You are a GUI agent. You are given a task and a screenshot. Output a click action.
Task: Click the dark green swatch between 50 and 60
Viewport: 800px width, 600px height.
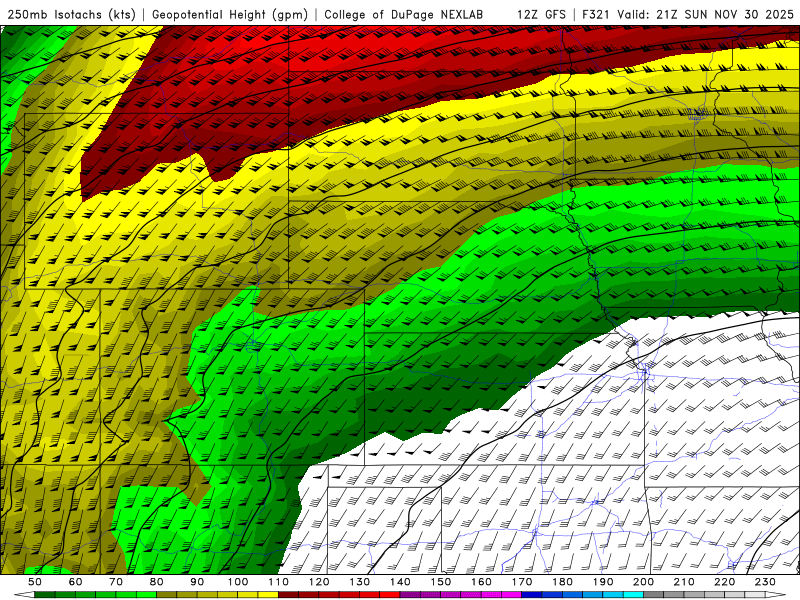coord(45,595)
